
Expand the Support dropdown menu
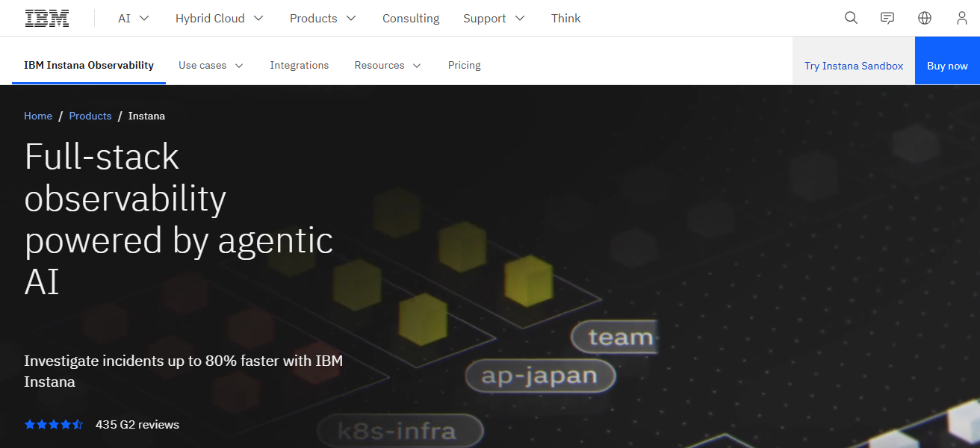494,18
